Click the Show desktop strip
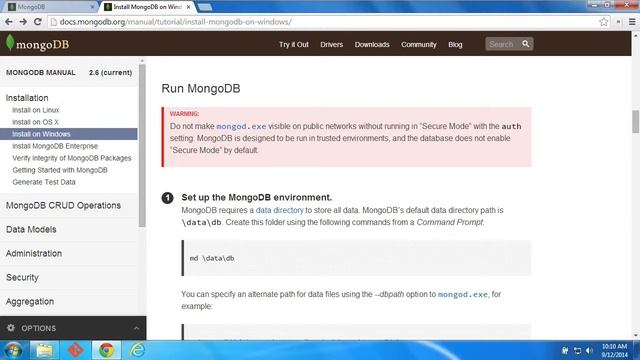The width and height of the screenshot is (640, 360). coord(636,350)
